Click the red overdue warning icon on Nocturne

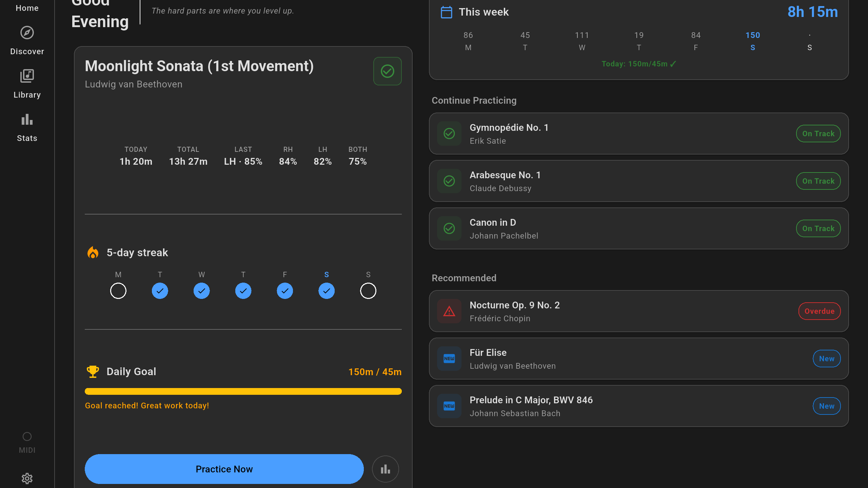tap(449, 311)
